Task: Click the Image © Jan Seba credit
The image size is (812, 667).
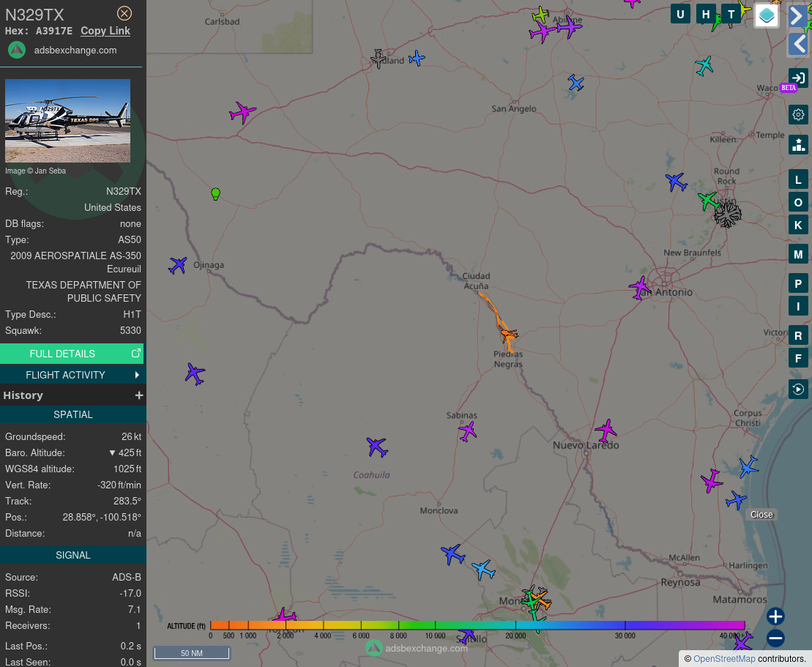Action: point(35,171)
